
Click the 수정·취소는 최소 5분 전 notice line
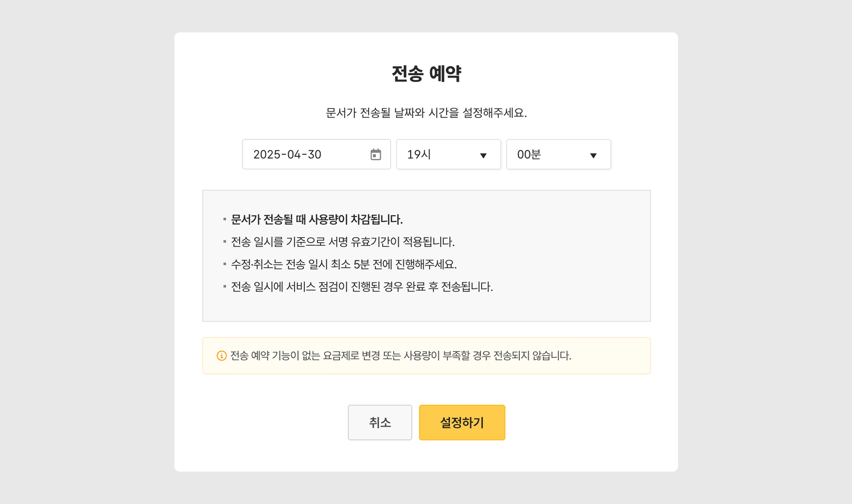point(344,264)
